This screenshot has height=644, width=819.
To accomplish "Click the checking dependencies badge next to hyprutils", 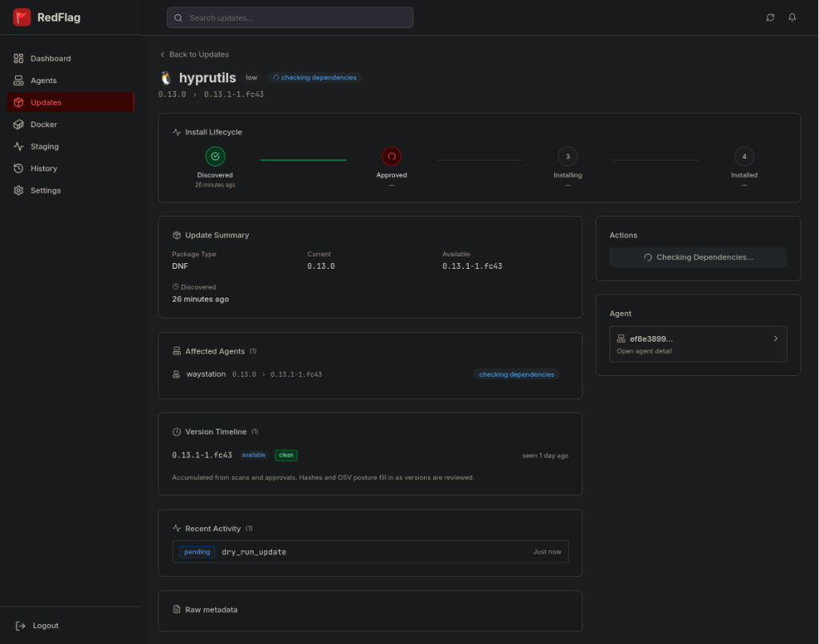I will [x=314, y=78].
